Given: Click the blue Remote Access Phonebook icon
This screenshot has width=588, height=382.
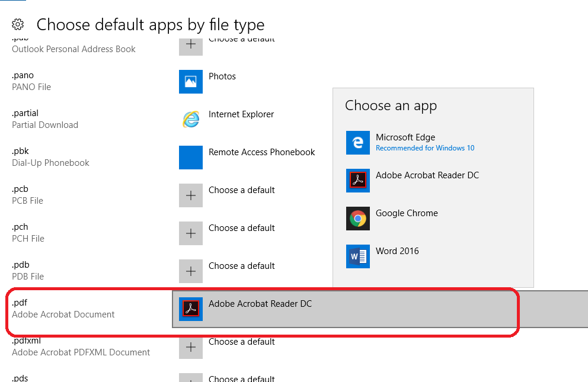Looking at the screenshot, I should [x=191, y=158].
